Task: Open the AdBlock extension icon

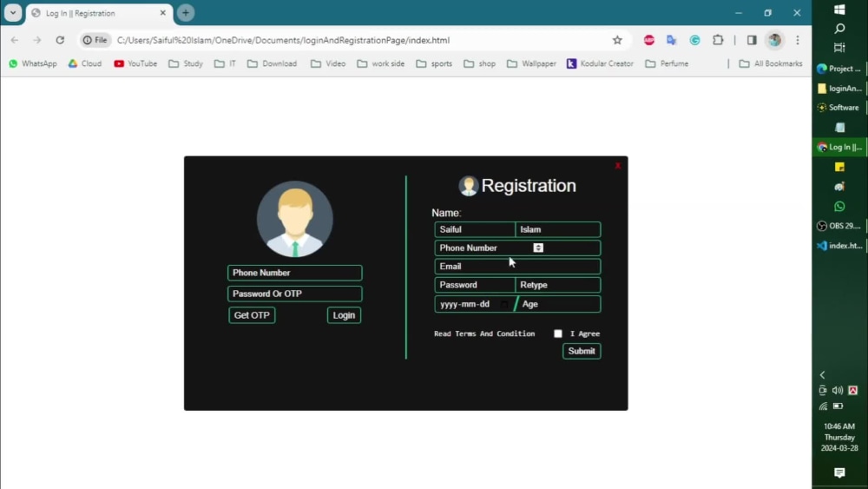Action: click(648, 40)
